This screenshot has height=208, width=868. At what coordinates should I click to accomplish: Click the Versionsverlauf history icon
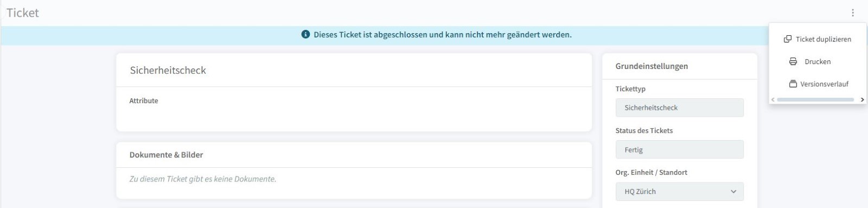pos(793,84)
